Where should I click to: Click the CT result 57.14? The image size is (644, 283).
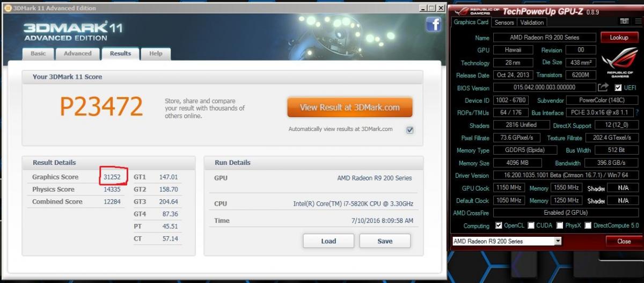pos(171,238)
